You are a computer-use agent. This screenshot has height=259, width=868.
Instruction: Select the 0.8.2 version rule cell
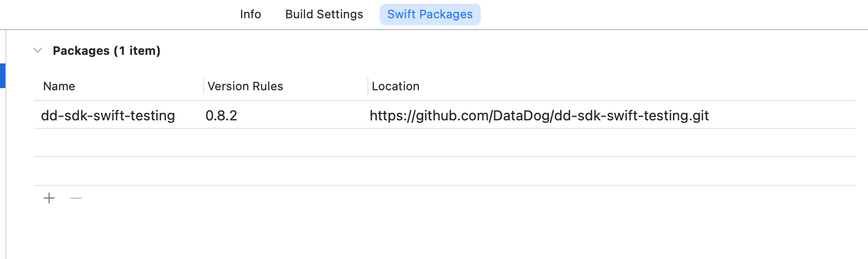[x=221, y=116]
